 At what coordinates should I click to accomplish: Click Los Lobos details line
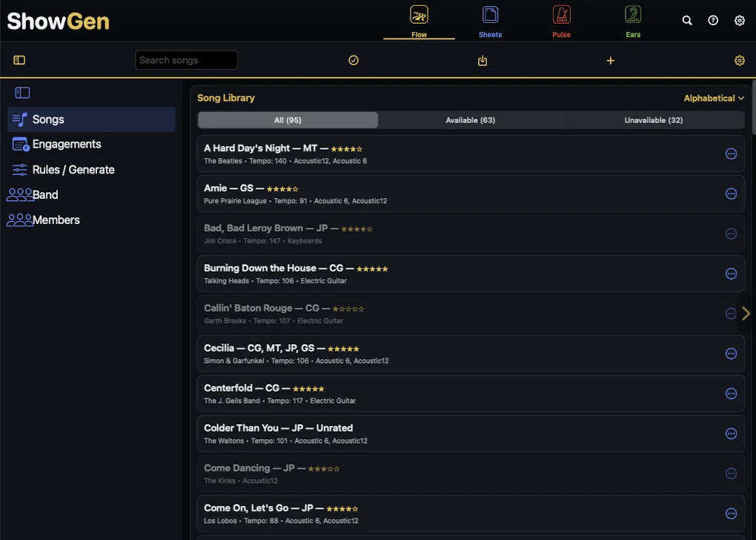281,521
